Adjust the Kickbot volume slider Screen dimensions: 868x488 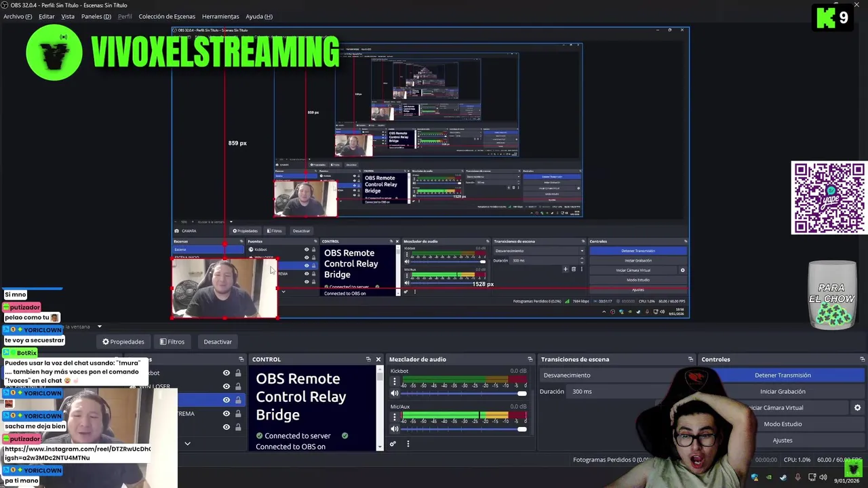pos(464,394)
